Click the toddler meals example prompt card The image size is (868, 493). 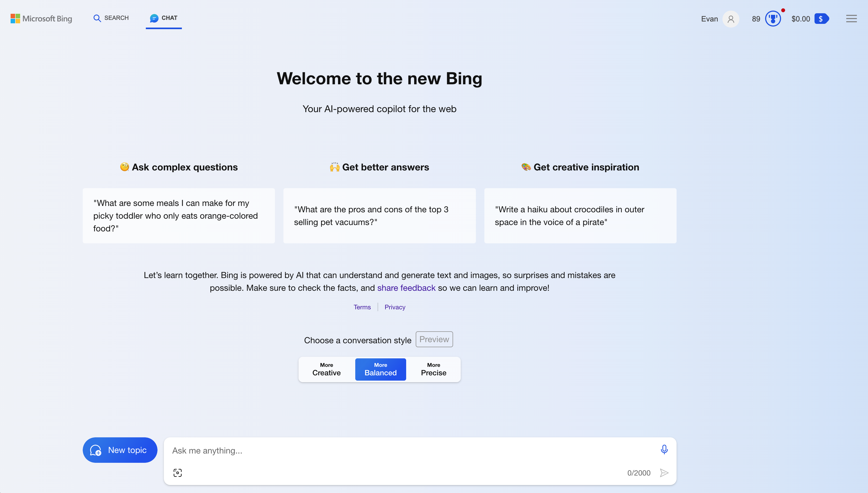tap(178, 216)
